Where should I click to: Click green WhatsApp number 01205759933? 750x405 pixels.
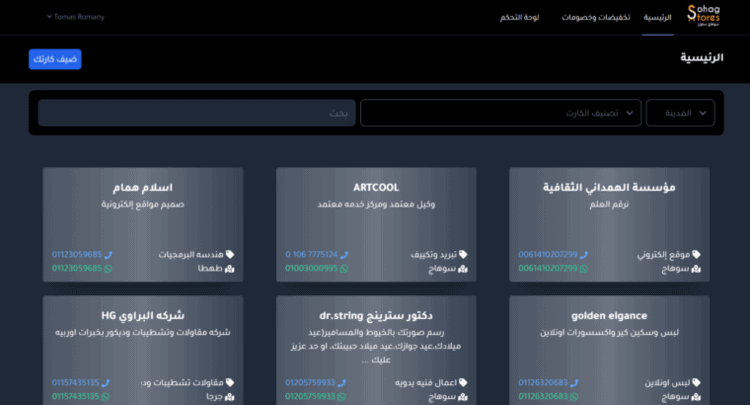click(x=310, y=397)
